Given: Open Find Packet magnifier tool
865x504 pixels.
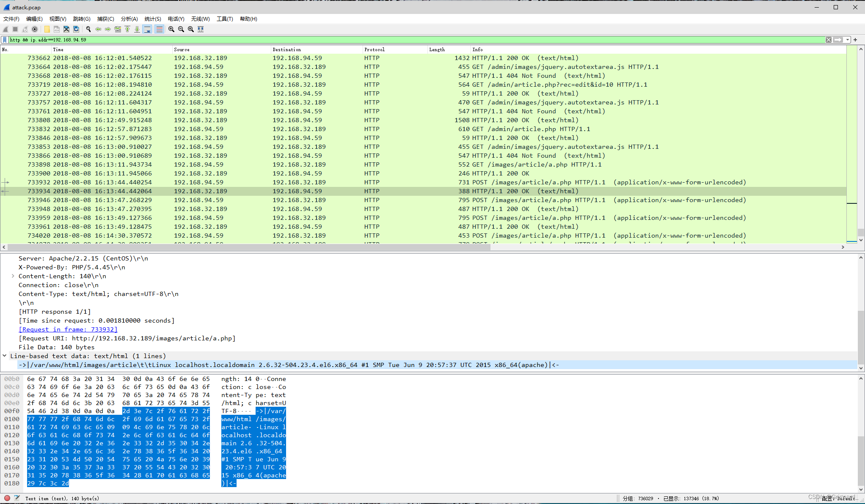Looking at the screenshot, I should 88,29.
